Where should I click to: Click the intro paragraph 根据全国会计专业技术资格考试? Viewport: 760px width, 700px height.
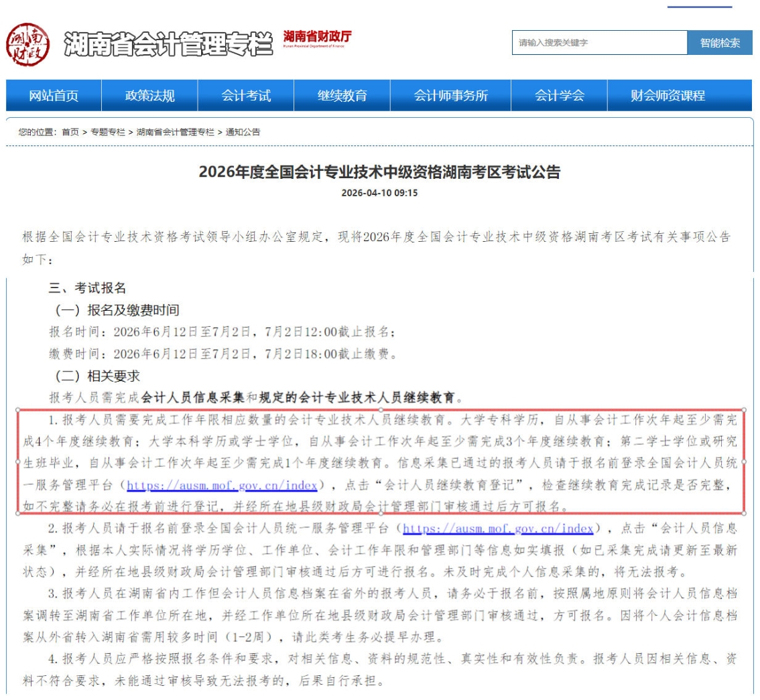(x=377, y=248)
